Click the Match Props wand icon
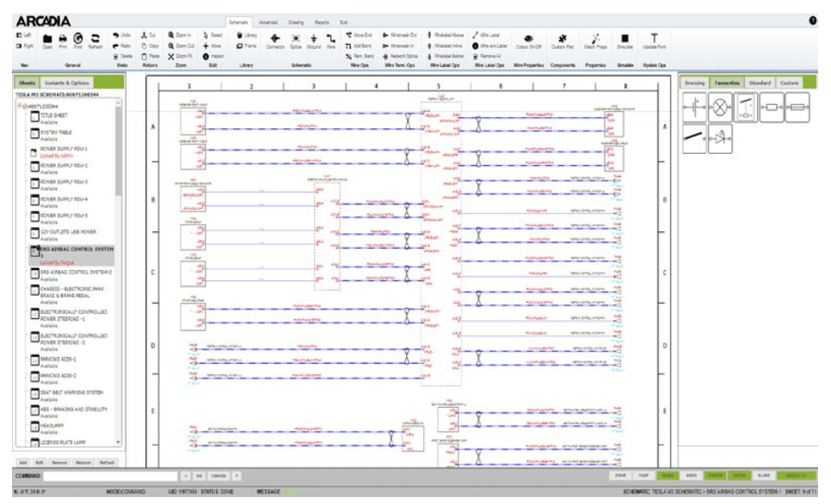 click(x=594, y=40)
